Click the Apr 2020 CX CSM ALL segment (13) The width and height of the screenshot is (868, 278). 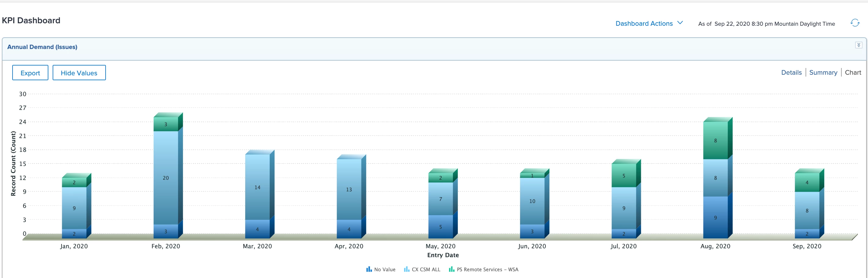349,190
